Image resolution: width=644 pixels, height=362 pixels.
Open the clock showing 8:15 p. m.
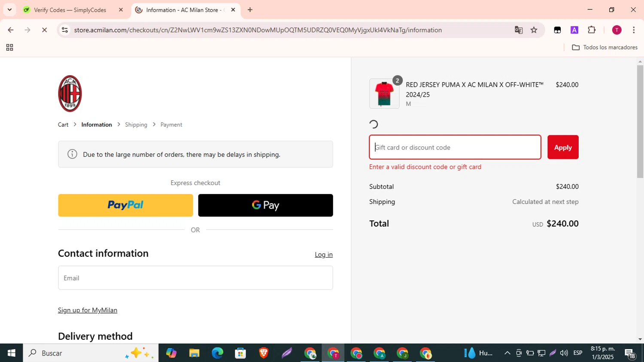[603, 353]
